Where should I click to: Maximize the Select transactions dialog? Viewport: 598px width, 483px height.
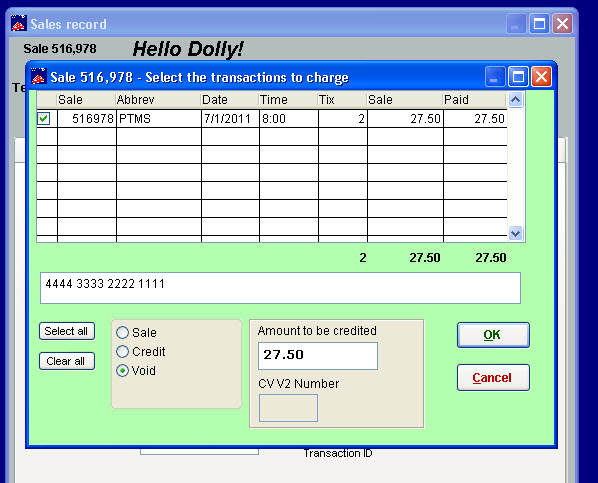518,77
